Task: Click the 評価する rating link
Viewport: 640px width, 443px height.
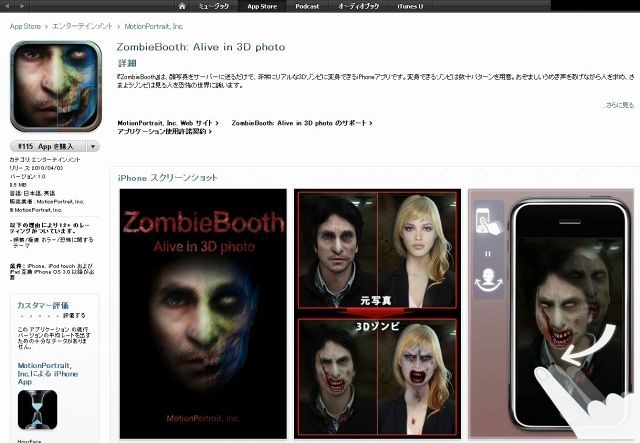Action: pos(74,316)
